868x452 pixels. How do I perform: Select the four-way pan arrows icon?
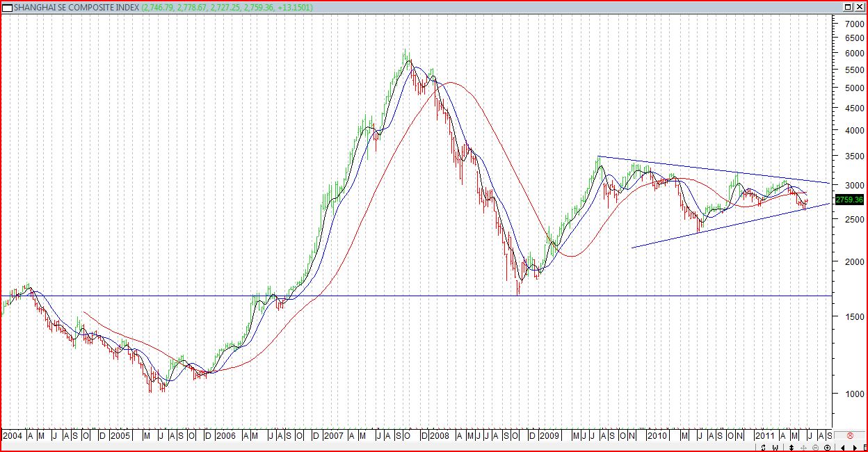click(x=803, y=447)
